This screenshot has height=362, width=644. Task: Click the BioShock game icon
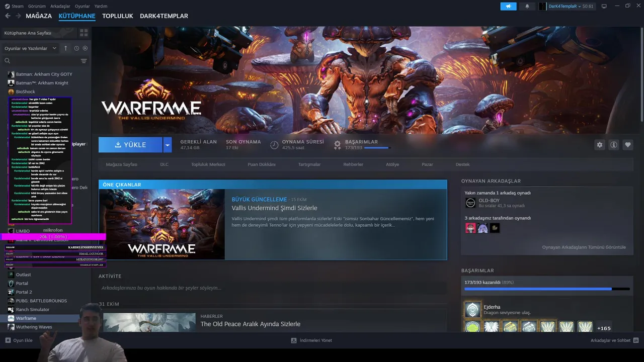pos(11,92)
